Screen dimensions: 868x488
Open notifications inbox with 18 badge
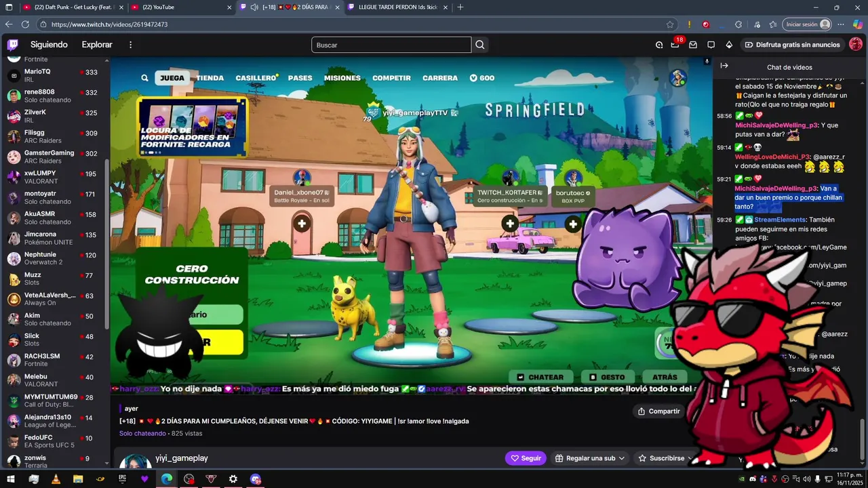coord(675,45)
